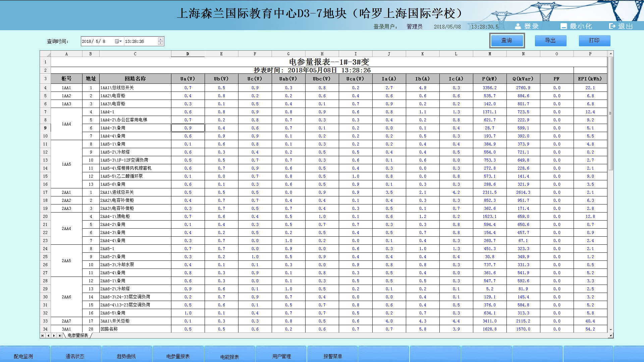The width and height of the screenshot is (644, 362).
Task: Switch to 趋势曲线 bottom tab
Action: tap(126, 356)
